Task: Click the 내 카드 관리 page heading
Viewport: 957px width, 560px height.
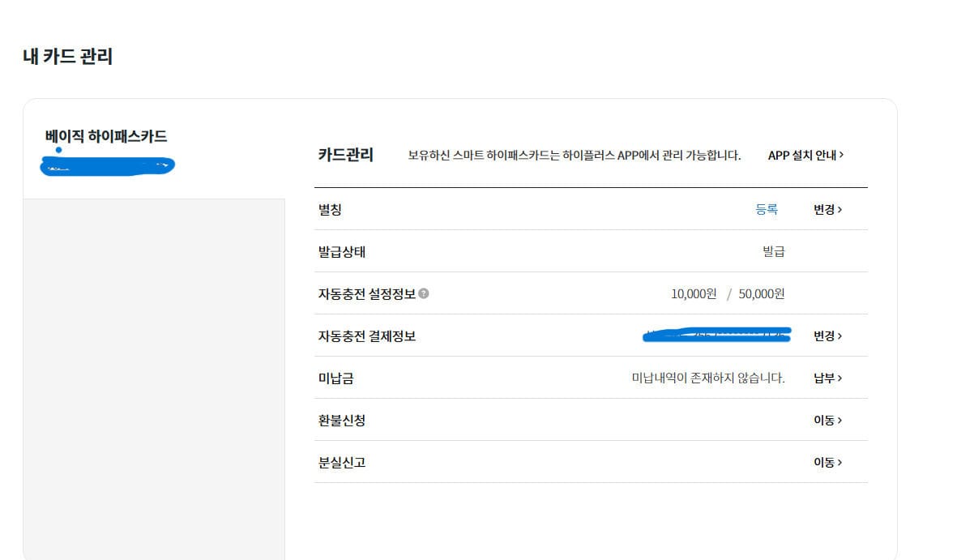Action: tap(67, 58)
